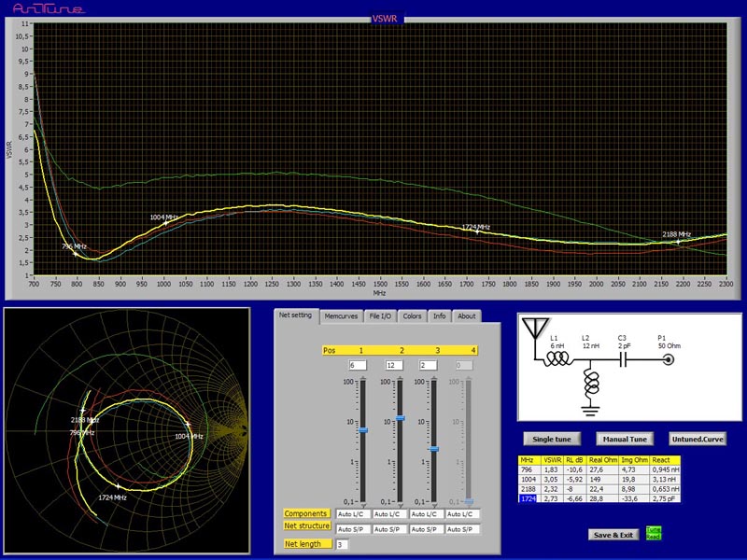Click the 2188 MHz marker on the VSWR graph
The width and height of the screenshot is (747, 560).
click(678, 242)
